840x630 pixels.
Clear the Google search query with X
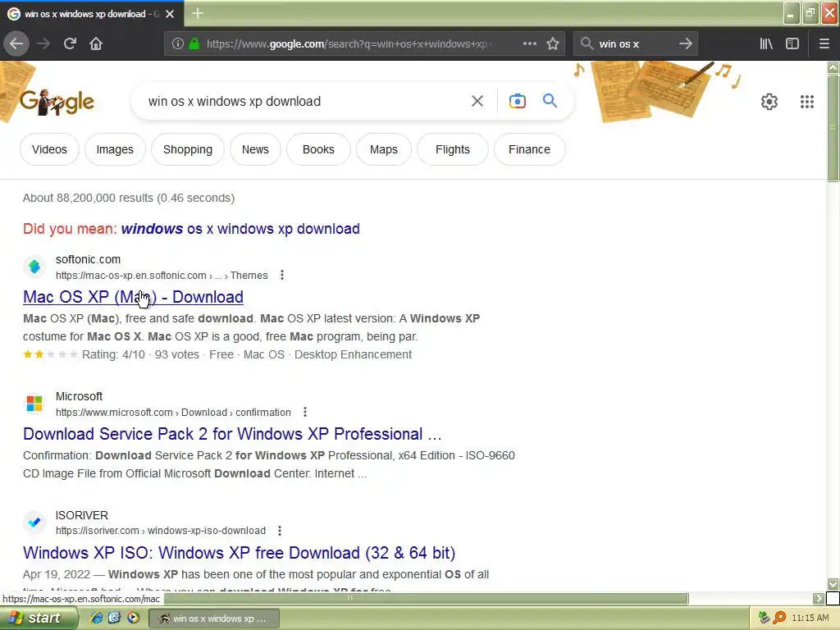tap(477, 101)
